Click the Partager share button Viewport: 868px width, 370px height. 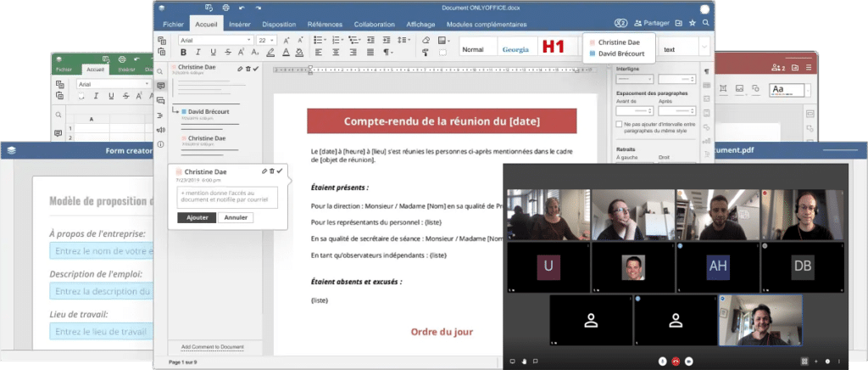(652, 23)
